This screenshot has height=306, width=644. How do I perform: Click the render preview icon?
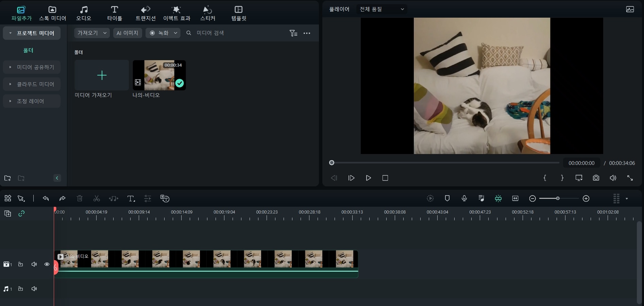click(430, 198)
